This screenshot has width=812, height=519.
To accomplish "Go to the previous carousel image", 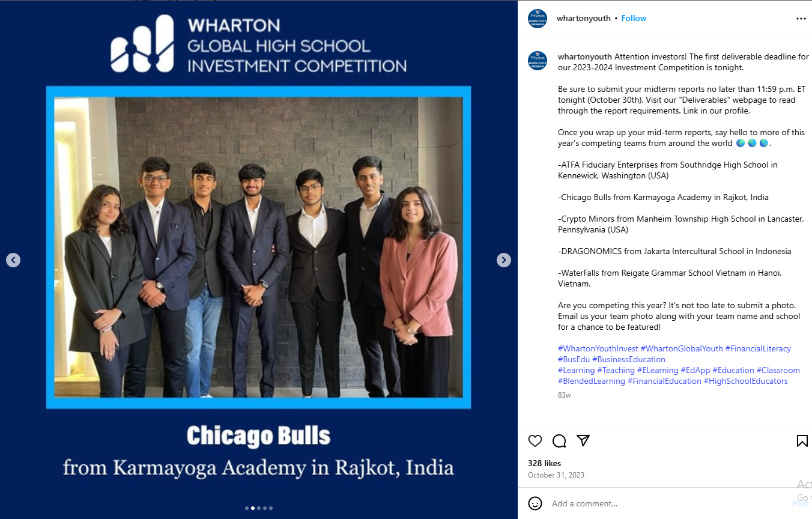I will [13, 260].
